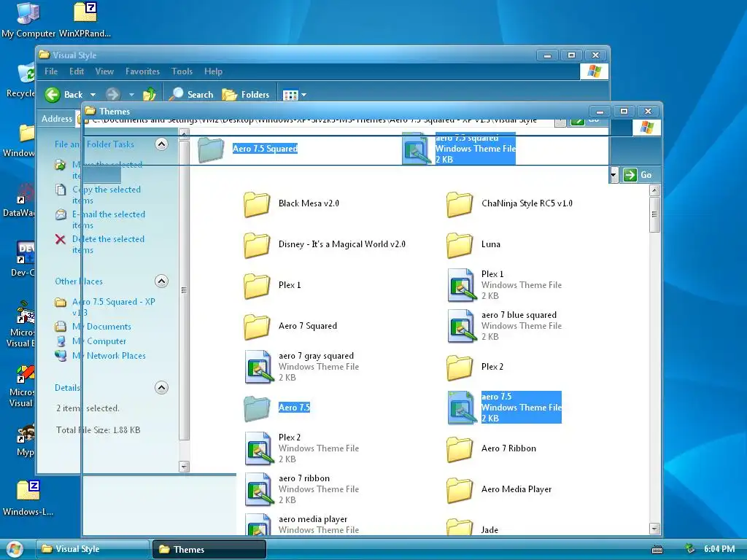
Task: Click the on-screen keyboard tray icon
Action: tap(657, 550)
